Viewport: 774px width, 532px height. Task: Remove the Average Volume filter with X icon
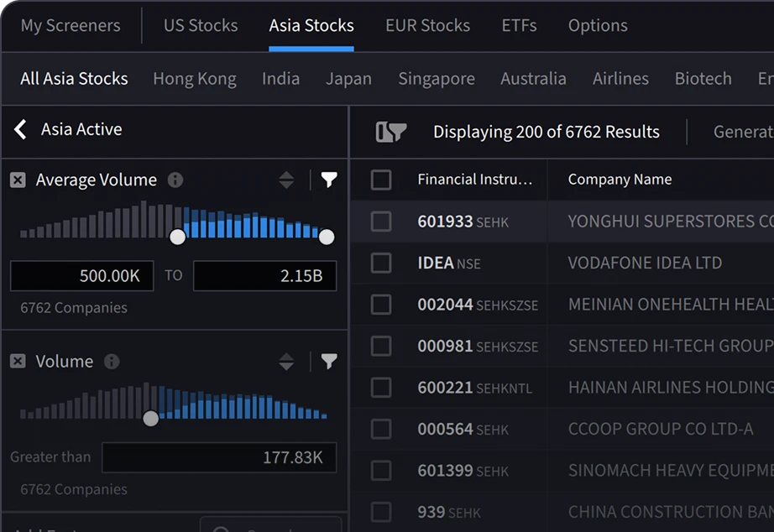(18, 180)
